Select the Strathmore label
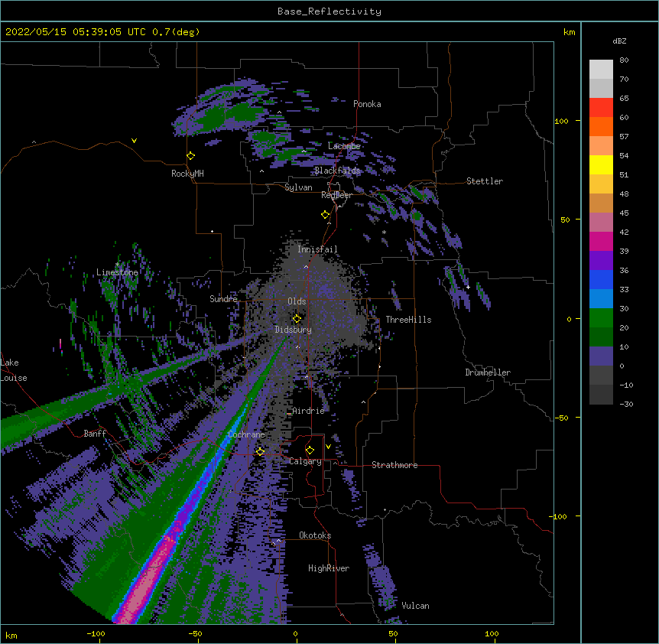The width and height of the screenshot is (659, 644). point(394,465)
